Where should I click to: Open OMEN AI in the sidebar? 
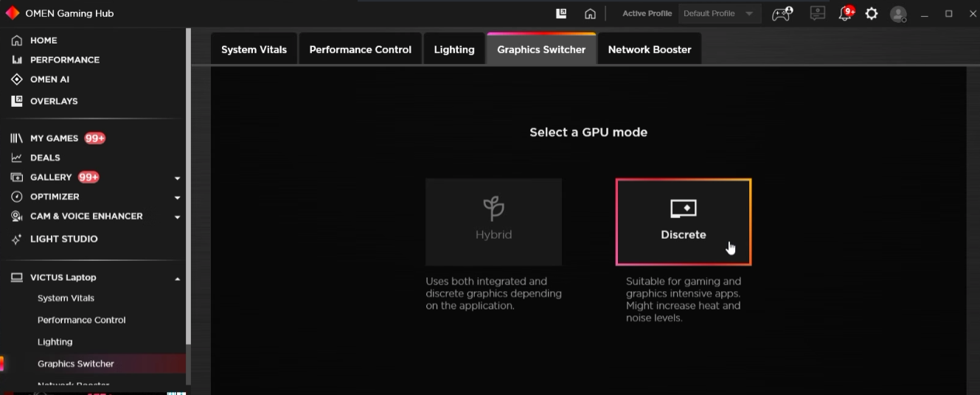pos(49,79)
